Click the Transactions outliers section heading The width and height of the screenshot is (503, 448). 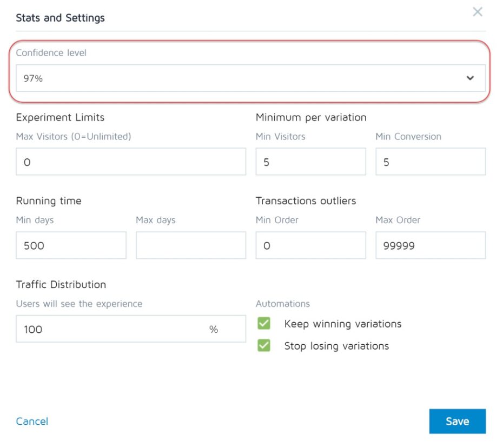pyautogui.click(x=306, y=200)
